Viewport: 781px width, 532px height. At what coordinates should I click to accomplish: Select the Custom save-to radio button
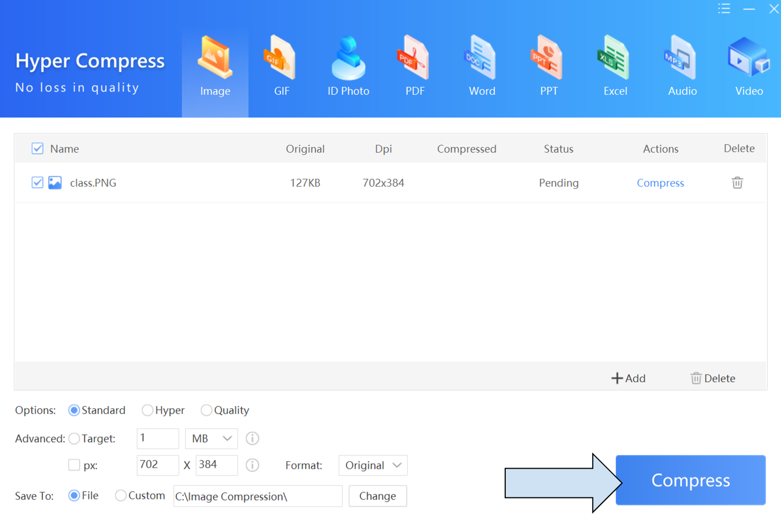coord(121,495)
